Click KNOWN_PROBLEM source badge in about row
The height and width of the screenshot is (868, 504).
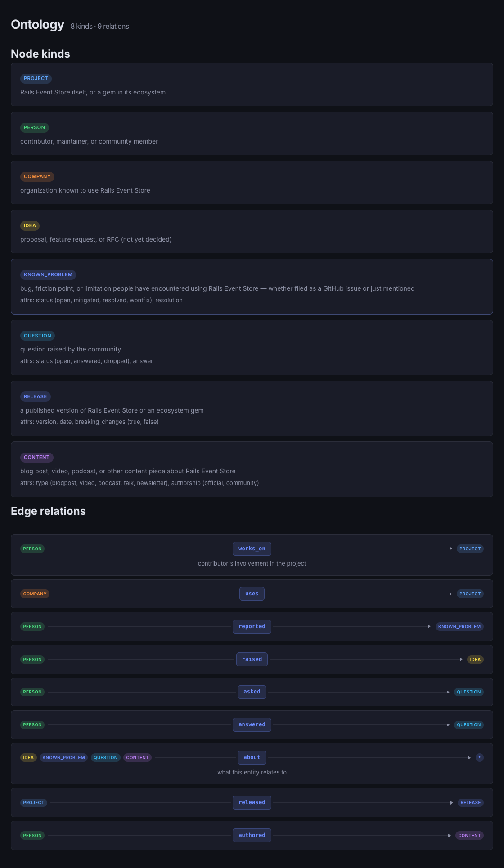(64, 757)
